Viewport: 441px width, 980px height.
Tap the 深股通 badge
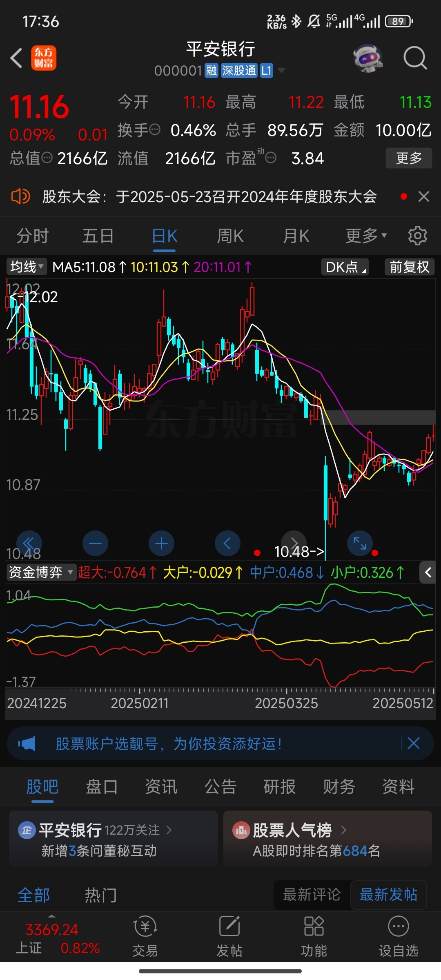(x=239, y=71)
